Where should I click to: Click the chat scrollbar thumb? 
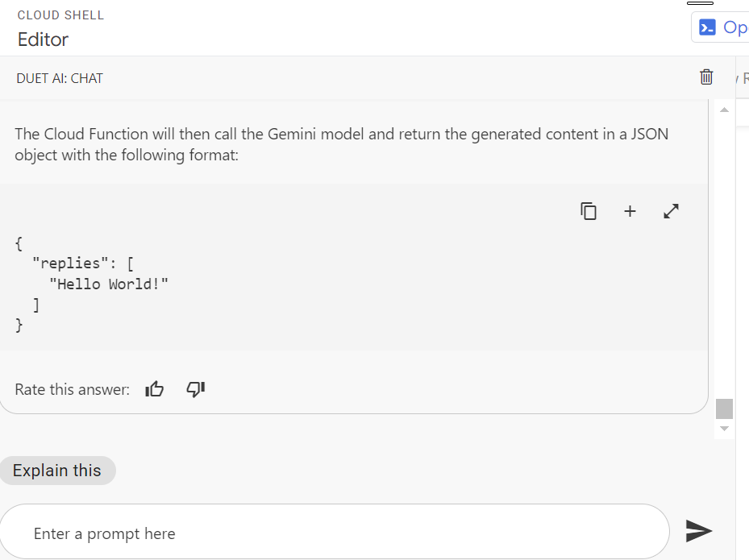(x=724, y=409)
